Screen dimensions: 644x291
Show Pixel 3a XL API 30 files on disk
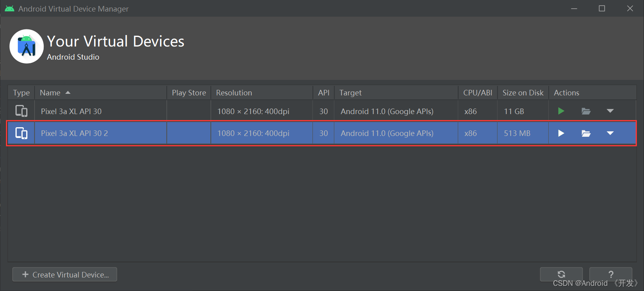point(586,111)
